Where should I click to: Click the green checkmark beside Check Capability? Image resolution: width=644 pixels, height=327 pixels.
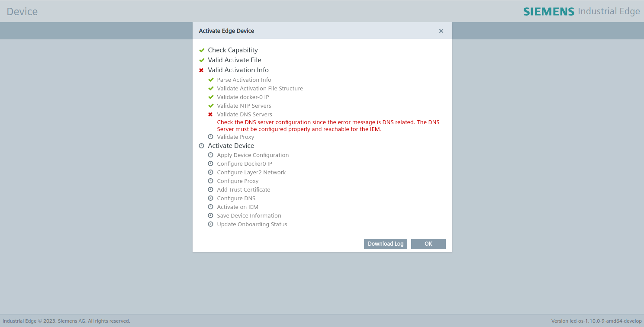(202, 50)
